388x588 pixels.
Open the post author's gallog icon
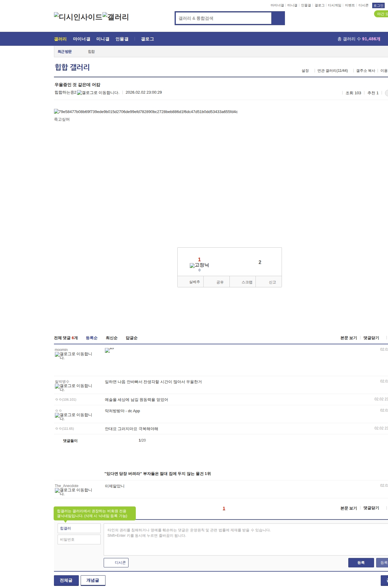[x=98, y=93]
